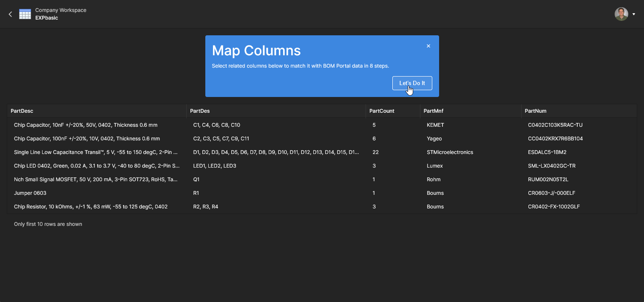Viewport: 644px width, 302px height.
Task: Click the spreadsheet table icon
Action: tap(25, 14)
